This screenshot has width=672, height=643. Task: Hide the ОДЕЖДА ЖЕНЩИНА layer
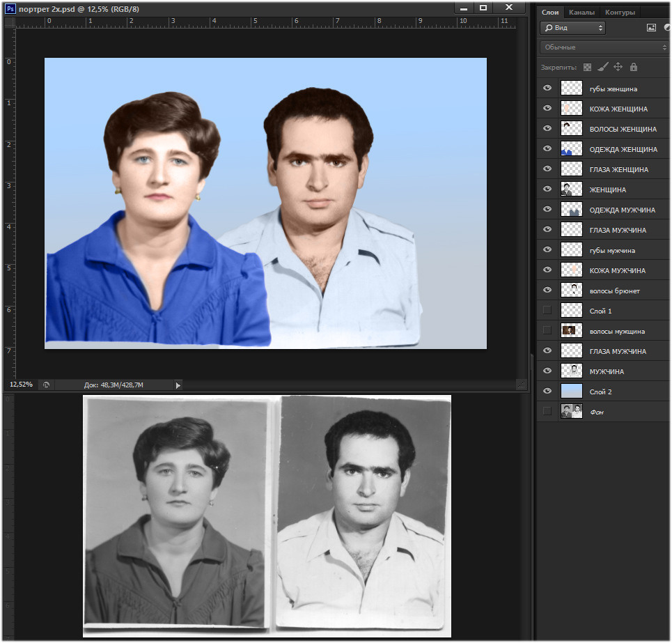pos(547,149)
